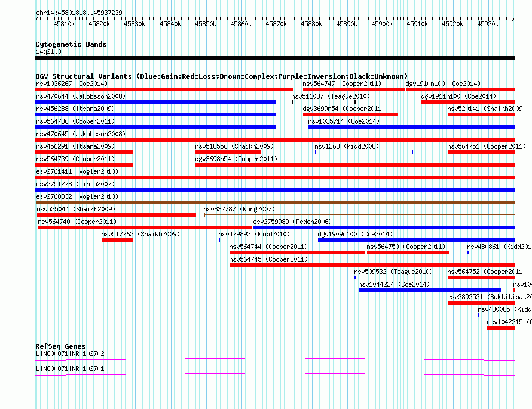The width and height of the screenshot is (532, 409).
Task: Click the nsv470645 (Jakobsson2008) label
Action: coord(81,134)
